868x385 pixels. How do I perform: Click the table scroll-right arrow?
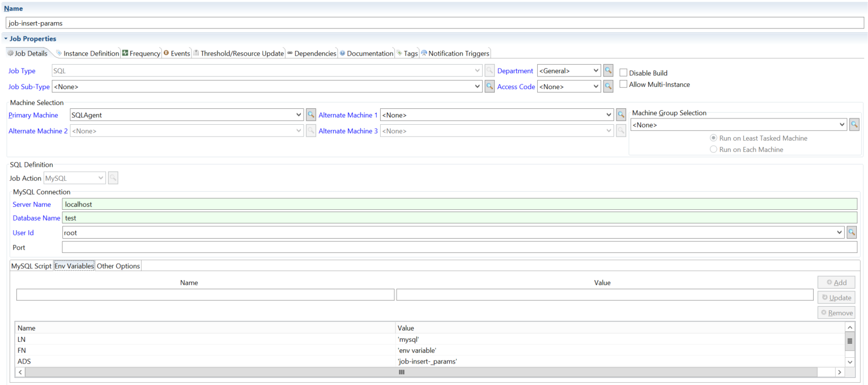839,372
